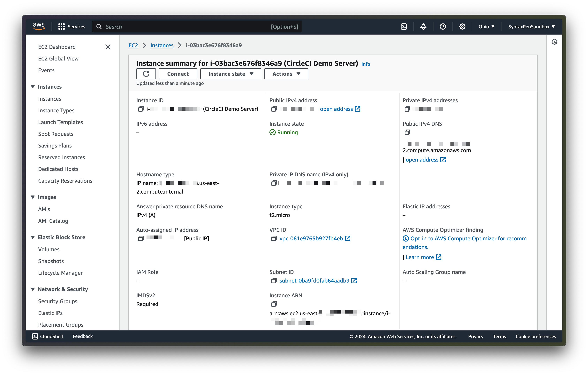Copy the Instance ID

tap(141, 109)
